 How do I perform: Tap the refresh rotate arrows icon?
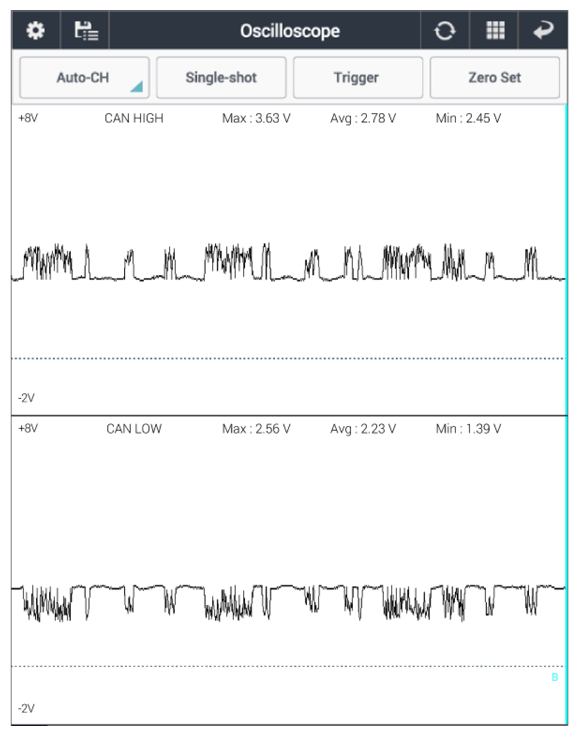click(x=444, y=31)
